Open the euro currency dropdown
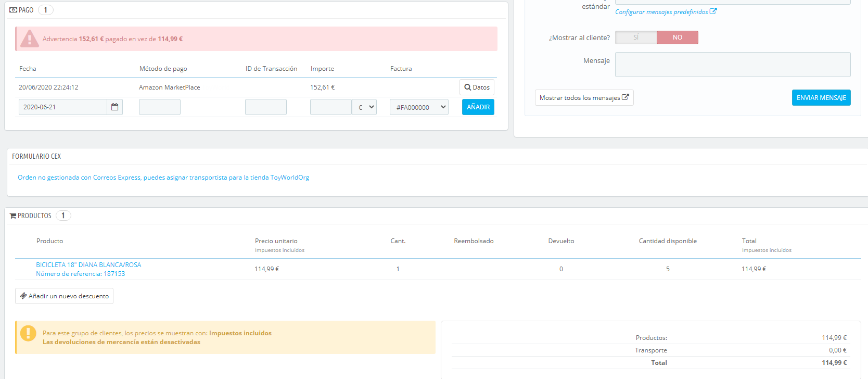Viewport: 868px width, 379px height. (364, 107)
